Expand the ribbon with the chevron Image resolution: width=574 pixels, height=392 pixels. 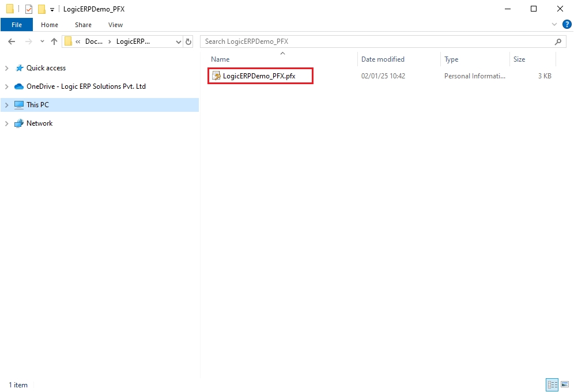[554, 25]
